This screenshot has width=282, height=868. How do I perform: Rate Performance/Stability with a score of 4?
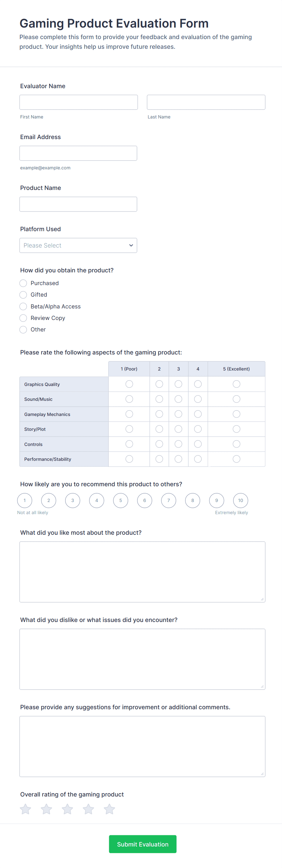tap(198, 459)
